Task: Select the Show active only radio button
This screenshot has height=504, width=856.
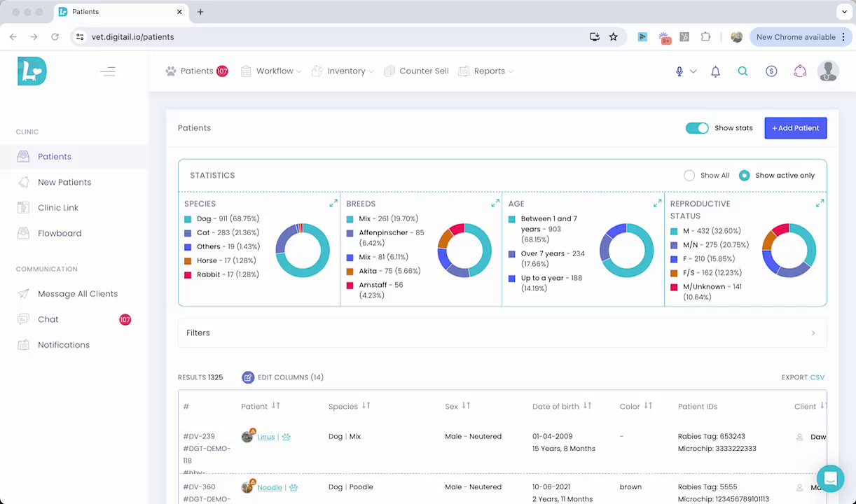Action: click(744, 176)
